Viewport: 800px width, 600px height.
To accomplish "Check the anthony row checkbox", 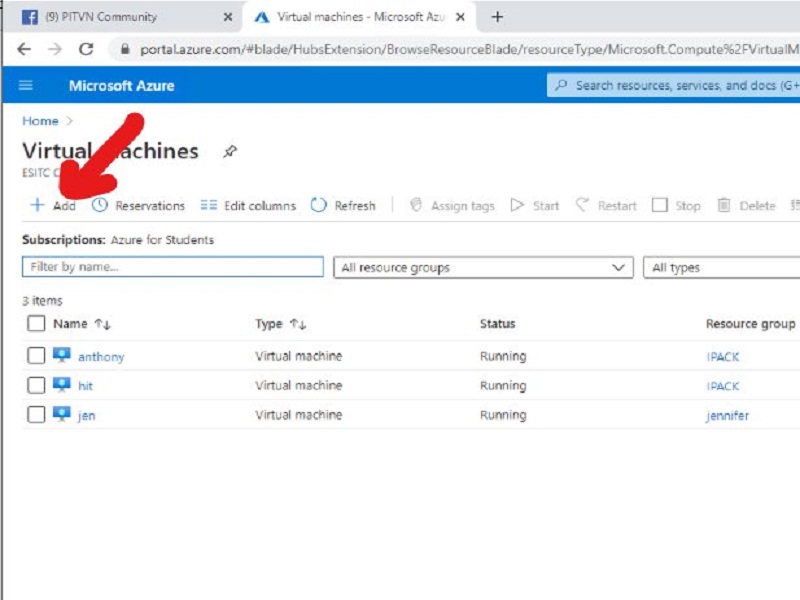I will pyautogui.click(x=36, y=356).
